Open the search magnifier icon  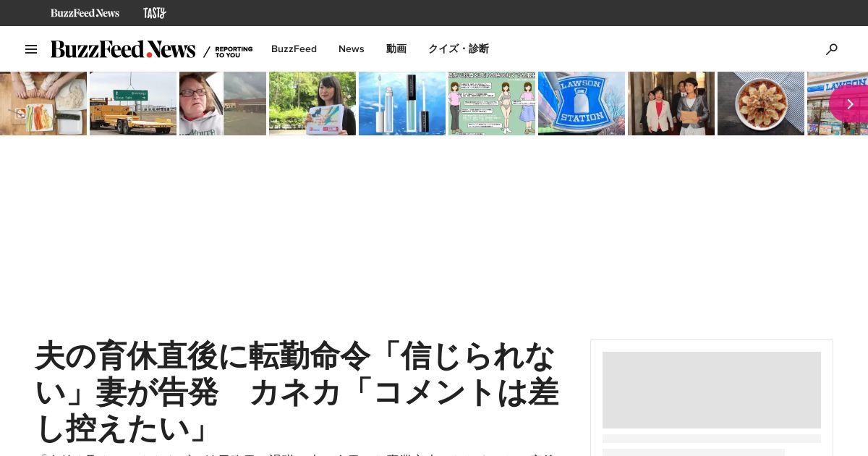[x=832, y=49]
